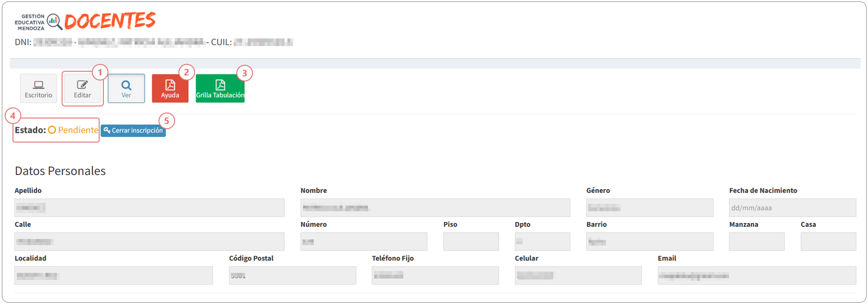
Task: Click the Cerrar inscripción button
Action: (133, 131)
